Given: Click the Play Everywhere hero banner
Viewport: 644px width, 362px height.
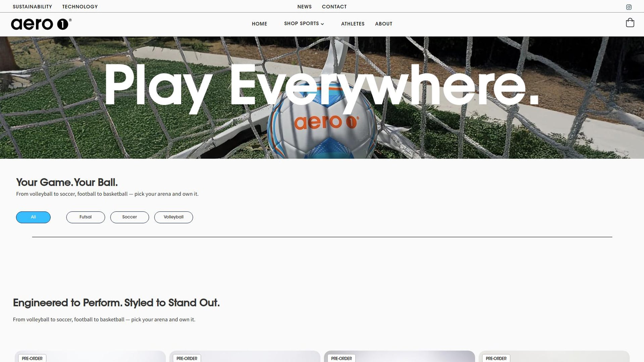Looking at the screenshot, I should click(x=322, y=98).
